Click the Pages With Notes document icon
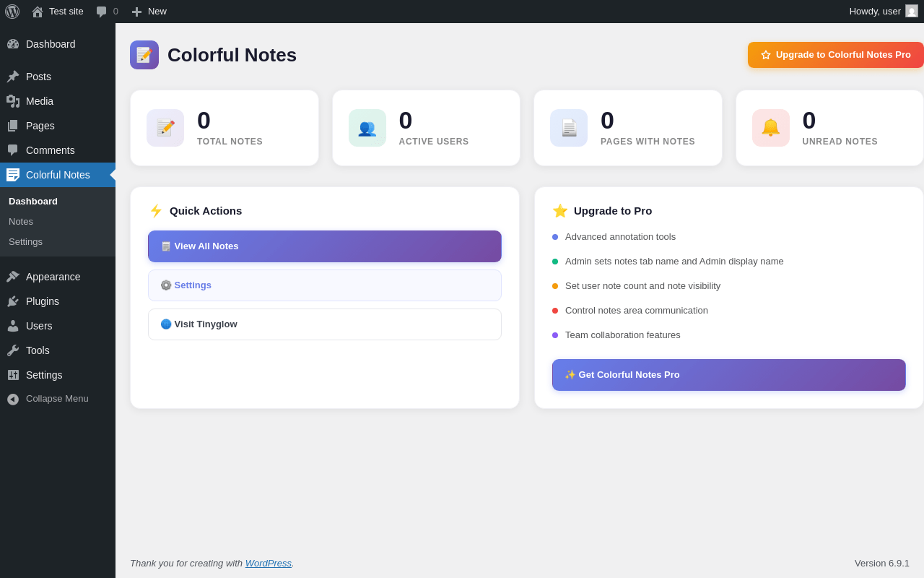 [x=569, y=128]
